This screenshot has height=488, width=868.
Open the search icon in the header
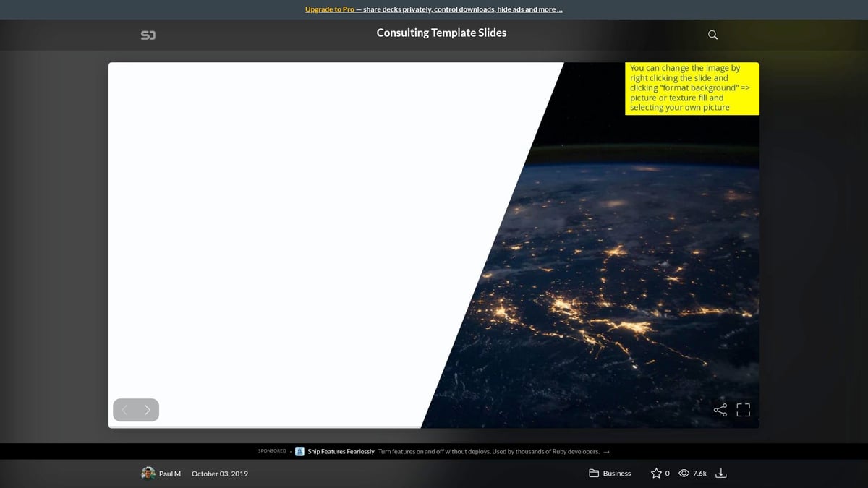[712, 34]
